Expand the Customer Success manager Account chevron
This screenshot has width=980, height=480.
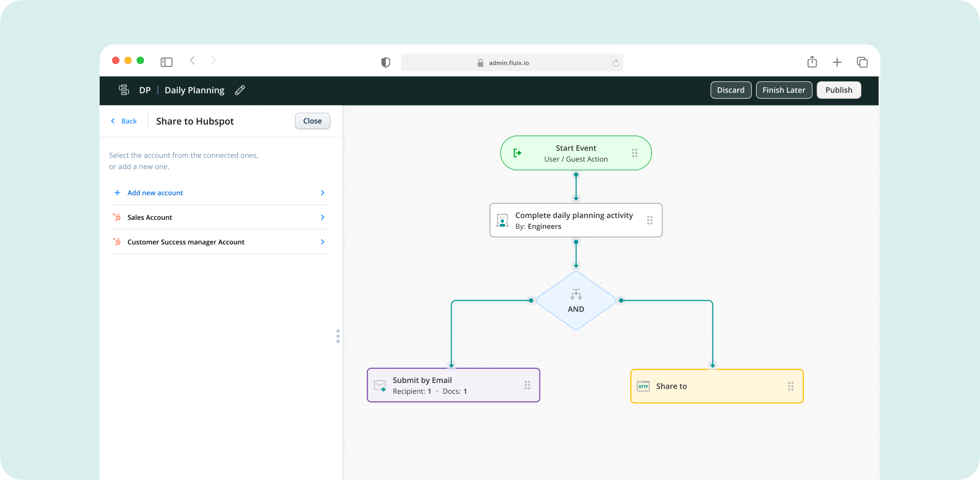[x=323, y=242]
